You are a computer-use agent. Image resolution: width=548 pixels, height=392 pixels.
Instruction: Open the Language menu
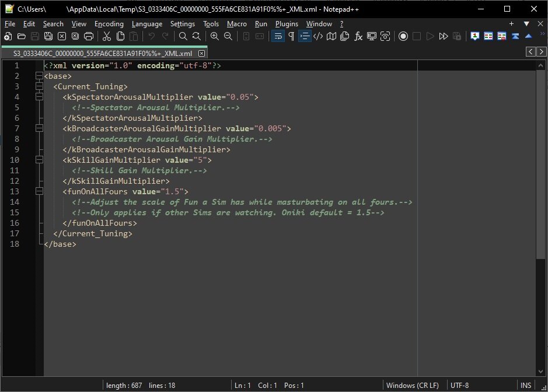[147, 24]
